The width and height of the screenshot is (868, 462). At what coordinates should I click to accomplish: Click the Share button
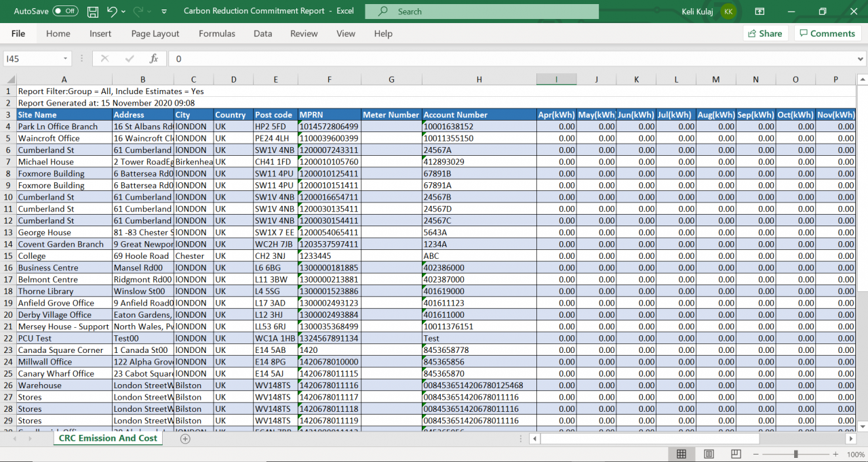click(x=765, y=33)
